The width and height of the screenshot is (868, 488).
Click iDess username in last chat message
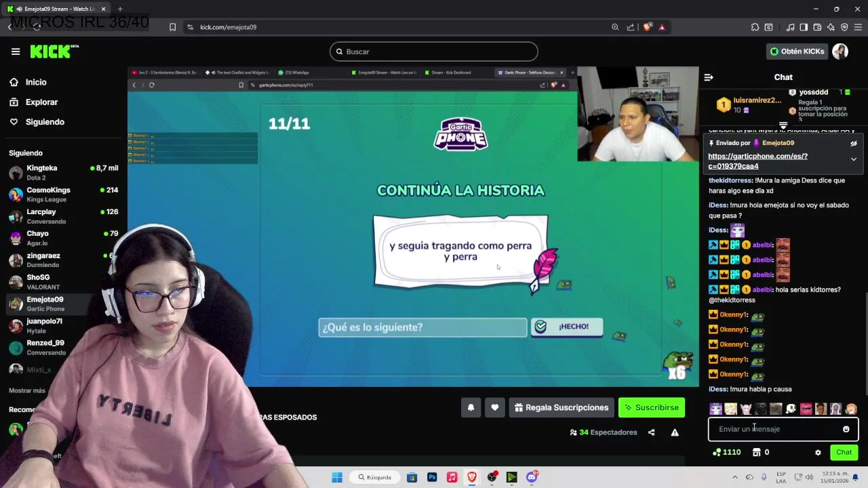pos(717,389)
